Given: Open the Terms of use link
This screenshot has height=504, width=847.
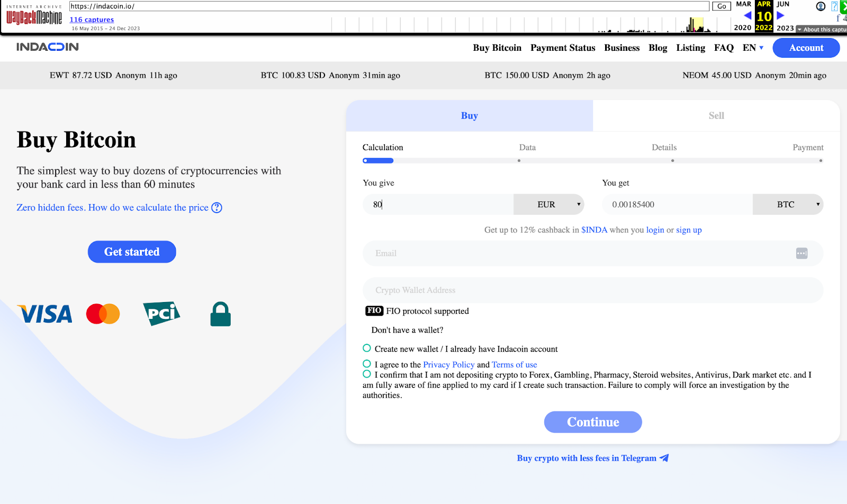Looking at the screenshot, I should (514, 364).
